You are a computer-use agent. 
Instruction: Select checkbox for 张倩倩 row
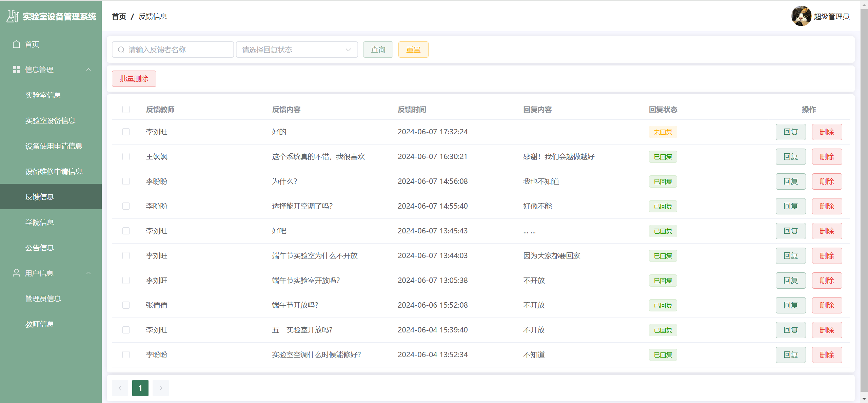[126, 305]
